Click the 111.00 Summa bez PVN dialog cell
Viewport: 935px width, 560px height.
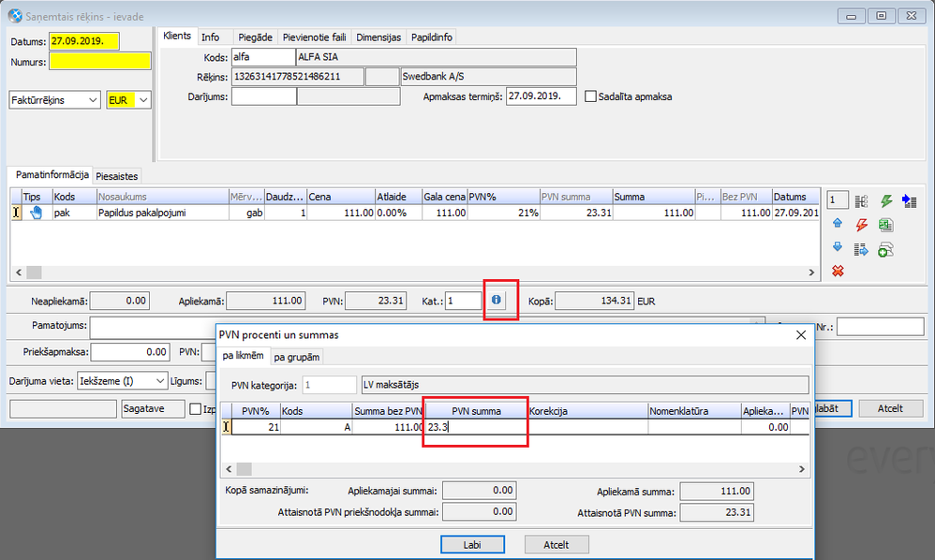pos(388,427)
